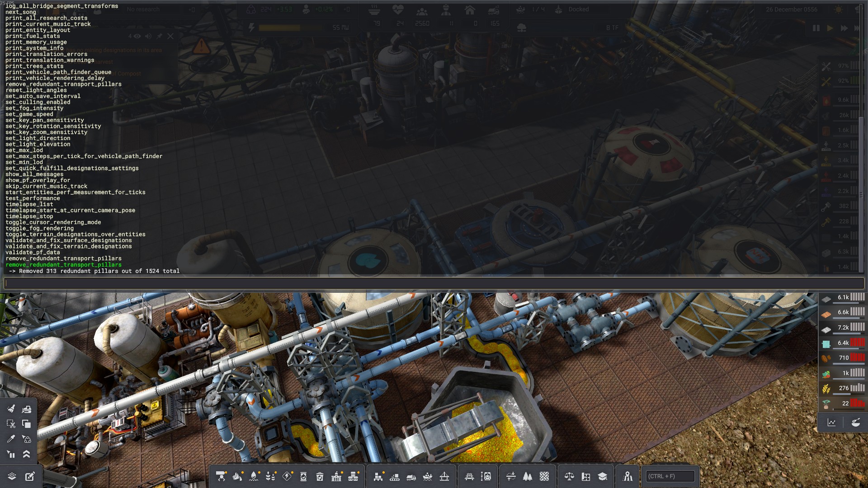The height and width of the screenshot is (488, 868).
Task: Open the vehicles truck menu
Action: tap(411, 476)
